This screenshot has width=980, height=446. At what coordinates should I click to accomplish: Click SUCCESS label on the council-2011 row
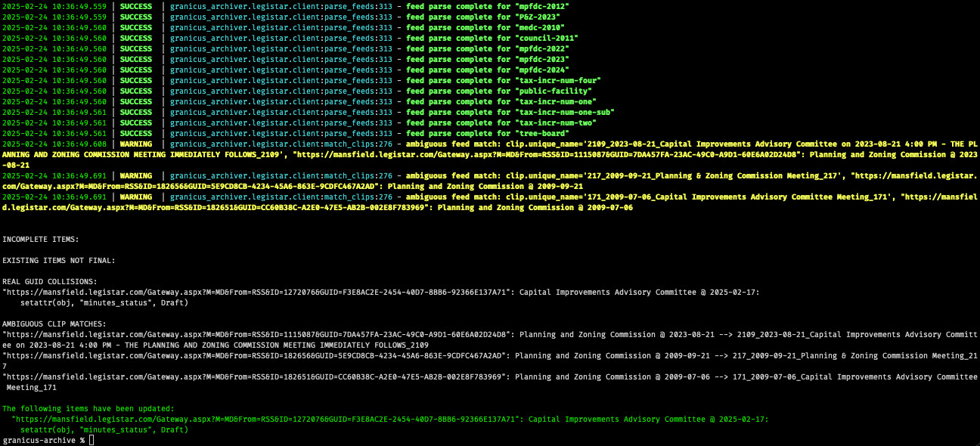136,37
